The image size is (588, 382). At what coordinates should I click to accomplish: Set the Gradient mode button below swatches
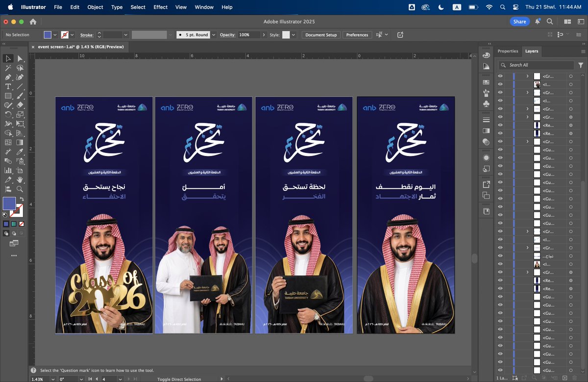tap(13, 224)
